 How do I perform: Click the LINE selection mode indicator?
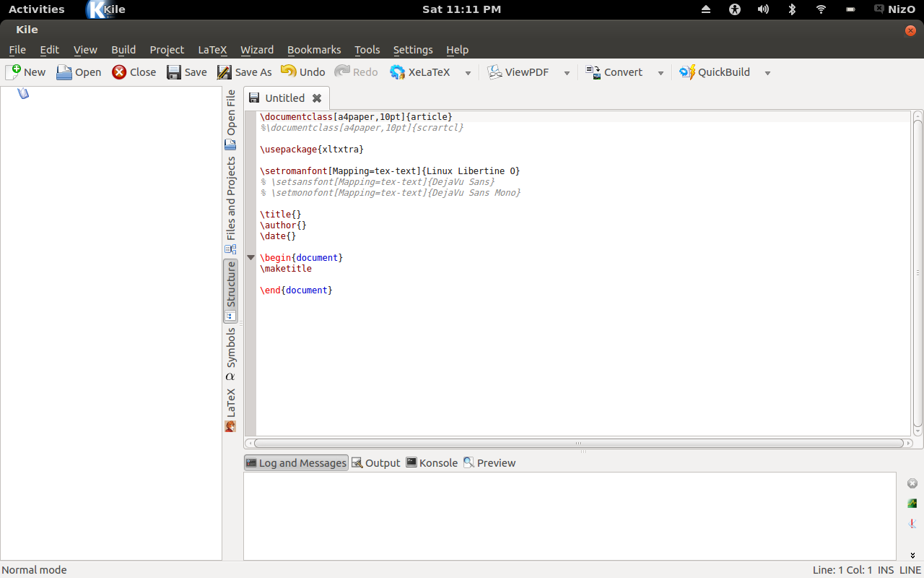click(910, 570)
